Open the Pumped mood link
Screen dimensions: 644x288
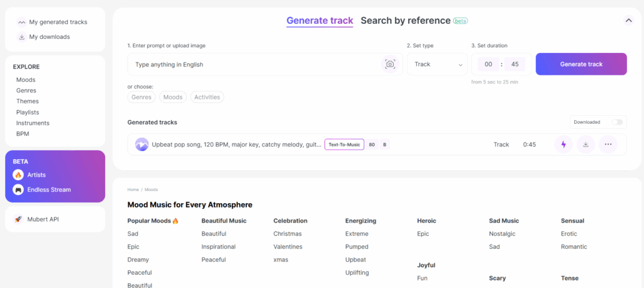point(357,247)
